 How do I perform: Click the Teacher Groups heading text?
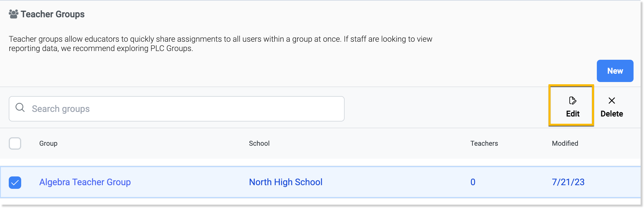pos(53,14)
